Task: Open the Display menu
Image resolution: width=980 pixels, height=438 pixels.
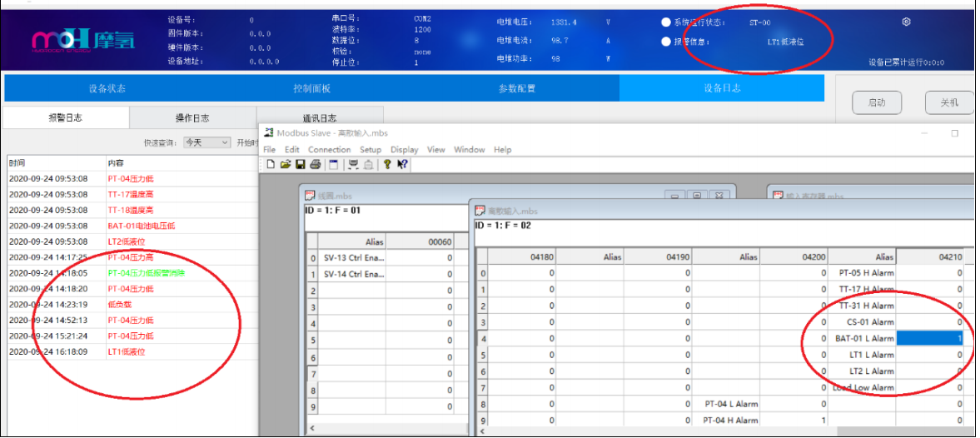Action: (x=405, y=150)
